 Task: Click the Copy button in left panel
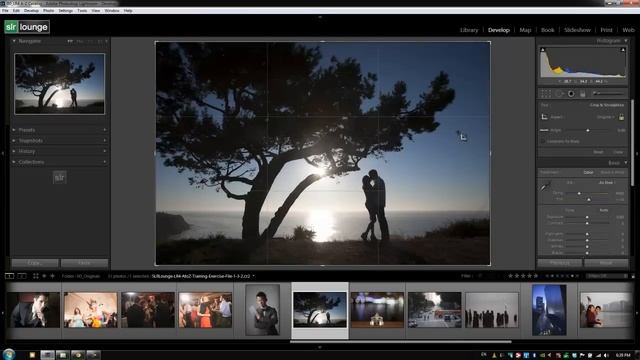point(34,263)
